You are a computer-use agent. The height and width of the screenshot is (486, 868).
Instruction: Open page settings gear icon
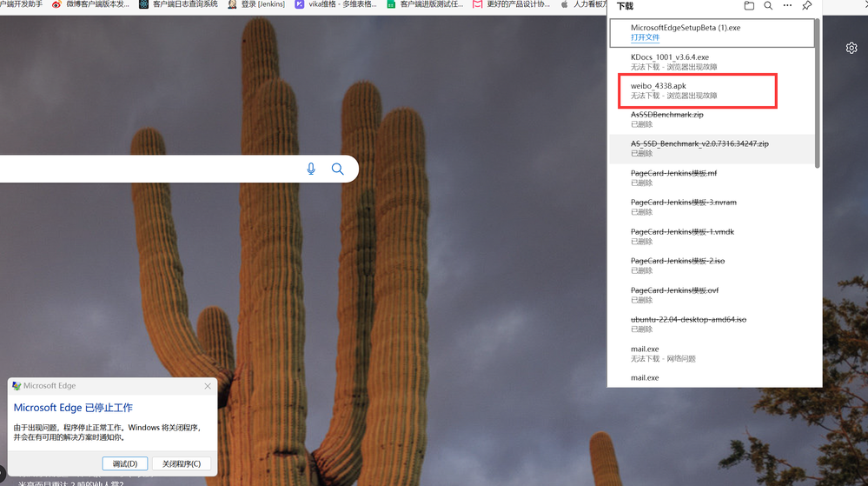pyautogui.click(x=851, y=48)
